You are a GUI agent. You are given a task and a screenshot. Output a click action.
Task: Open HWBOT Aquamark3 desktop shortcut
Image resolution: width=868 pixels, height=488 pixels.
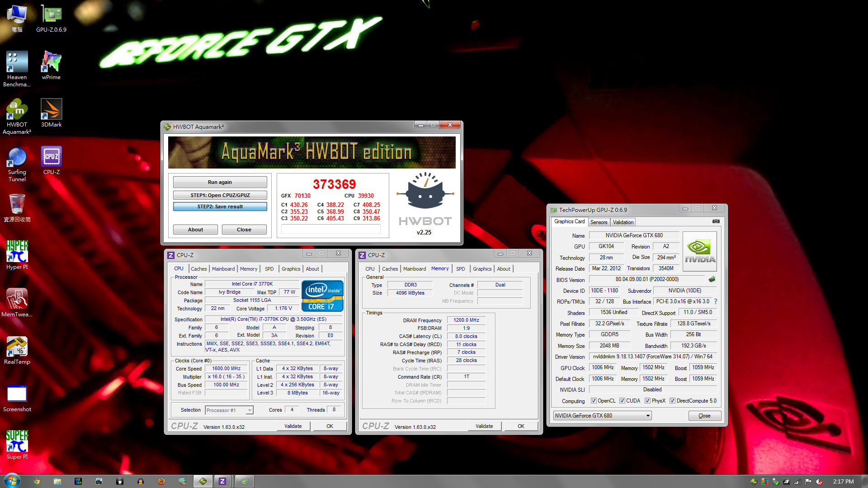(17, 117)
